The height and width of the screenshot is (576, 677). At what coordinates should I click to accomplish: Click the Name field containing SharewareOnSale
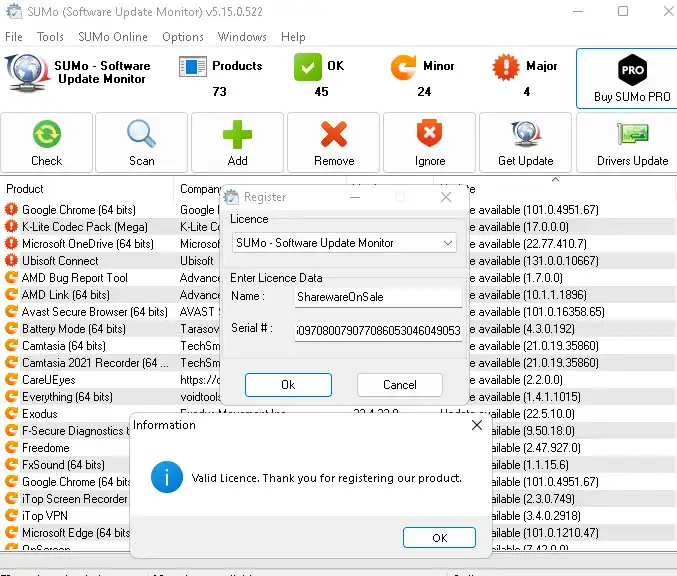[377, 297]
